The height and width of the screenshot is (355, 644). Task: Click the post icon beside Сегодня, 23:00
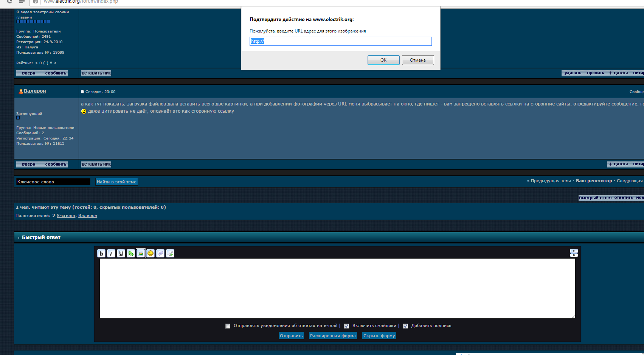coord(82,92)
